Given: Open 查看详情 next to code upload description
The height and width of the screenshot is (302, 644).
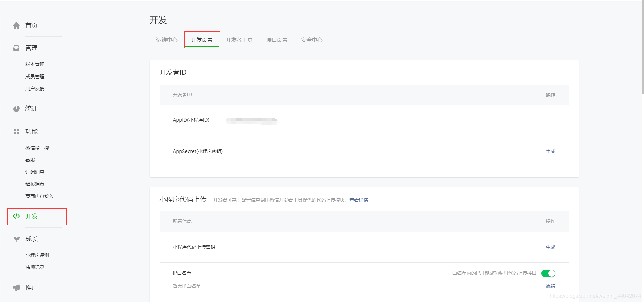Looking at the screenshot, I should pos(358,200).
